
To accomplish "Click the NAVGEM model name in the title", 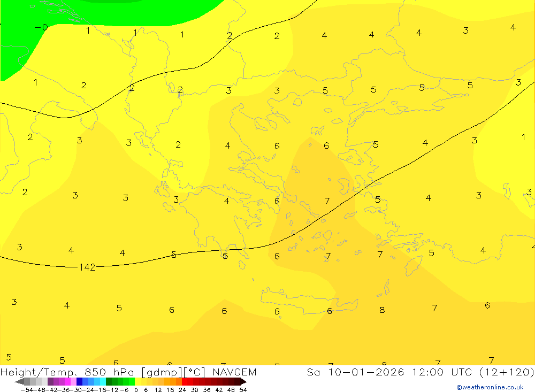I will tap(234, 372).
